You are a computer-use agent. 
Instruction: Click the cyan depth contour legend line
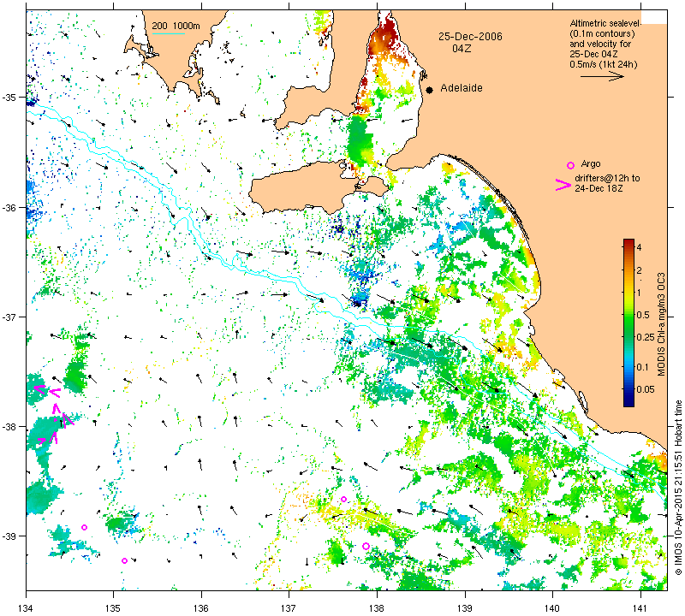168,33
